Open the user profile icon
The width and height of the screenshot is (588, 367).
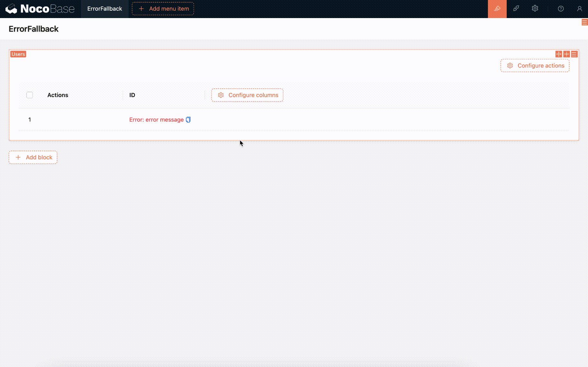pyautogui.click(x=580, y=9)
